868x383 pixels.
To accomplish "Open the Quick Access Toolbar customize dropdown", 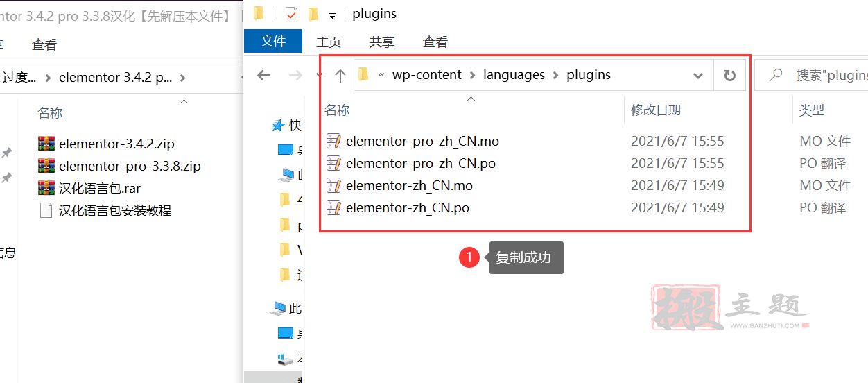I will click(x=332, y=15).
